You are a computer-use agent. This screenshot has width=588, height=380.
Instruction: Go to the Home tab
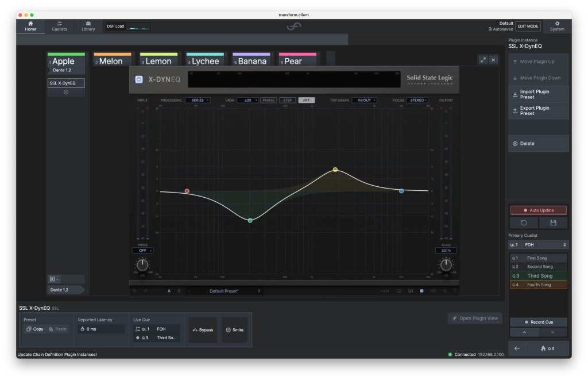click(31, 26)
